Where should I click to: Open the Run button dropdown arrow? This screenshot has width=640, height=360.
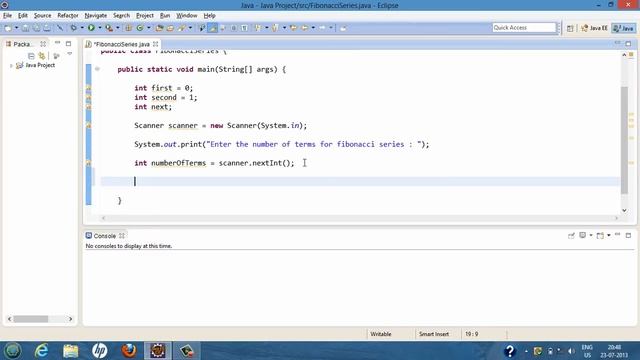(100, 28)
